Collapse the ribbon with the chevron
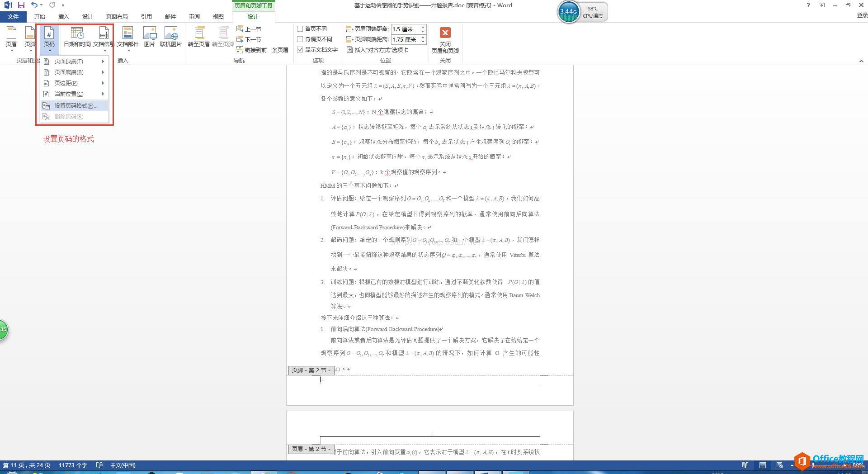 pyautogui.click(x=861, y=61)
